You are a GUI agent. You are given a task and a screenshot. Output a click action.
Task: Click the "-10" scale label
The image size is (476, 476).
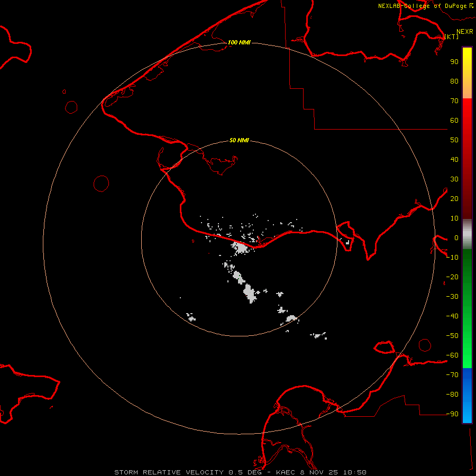[452, 258]
